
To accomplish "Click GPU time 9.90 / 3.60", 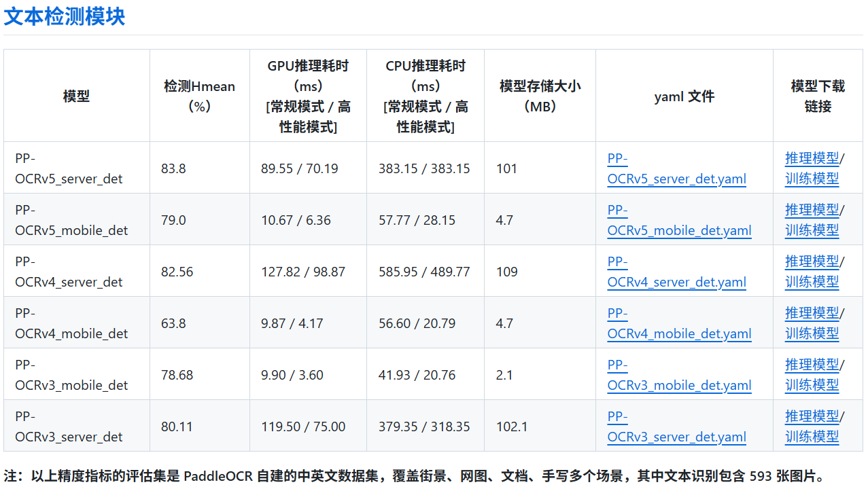I will [x=292, y=375].
